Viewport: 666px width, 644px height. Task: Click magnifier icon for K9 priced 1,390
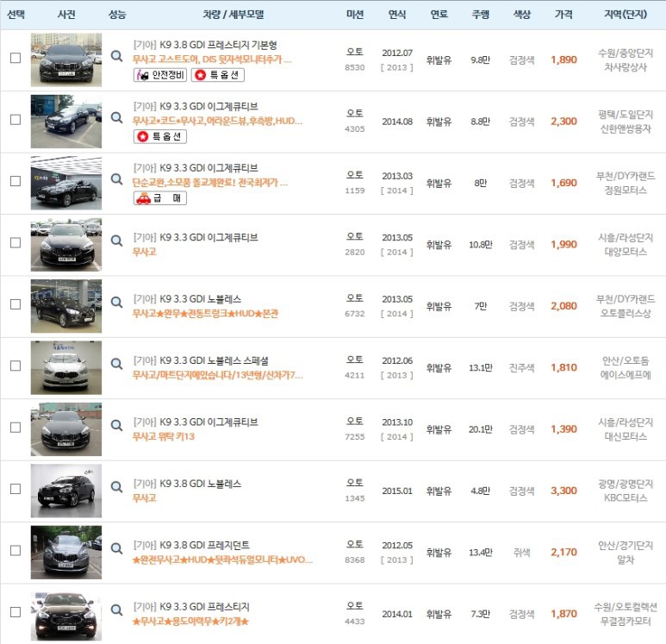coord(116,426)
